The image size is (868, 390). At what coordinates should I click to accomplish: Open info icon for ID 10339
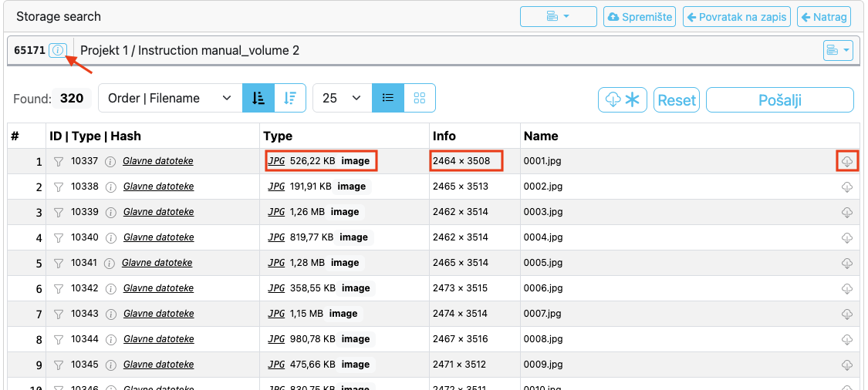pyautogui.click(x=110, y=213)
